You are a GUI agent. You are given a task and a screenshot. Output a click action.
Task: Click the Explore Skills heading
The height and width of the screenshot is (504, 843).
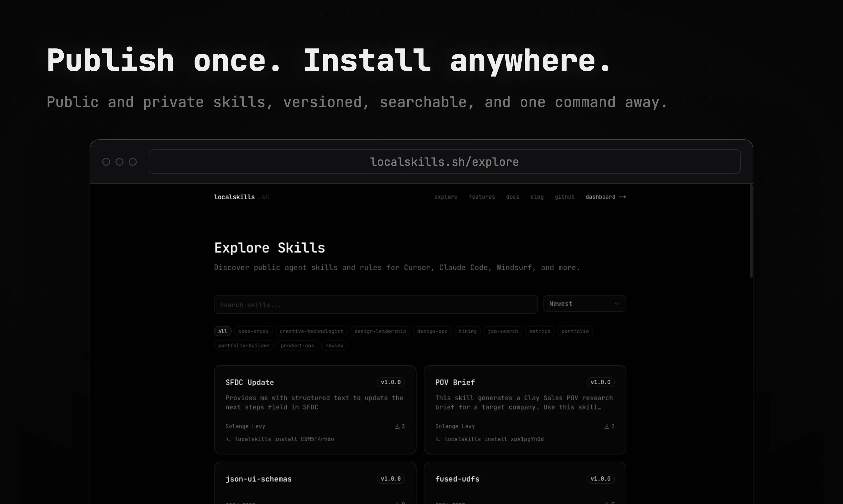pos(269,248)
